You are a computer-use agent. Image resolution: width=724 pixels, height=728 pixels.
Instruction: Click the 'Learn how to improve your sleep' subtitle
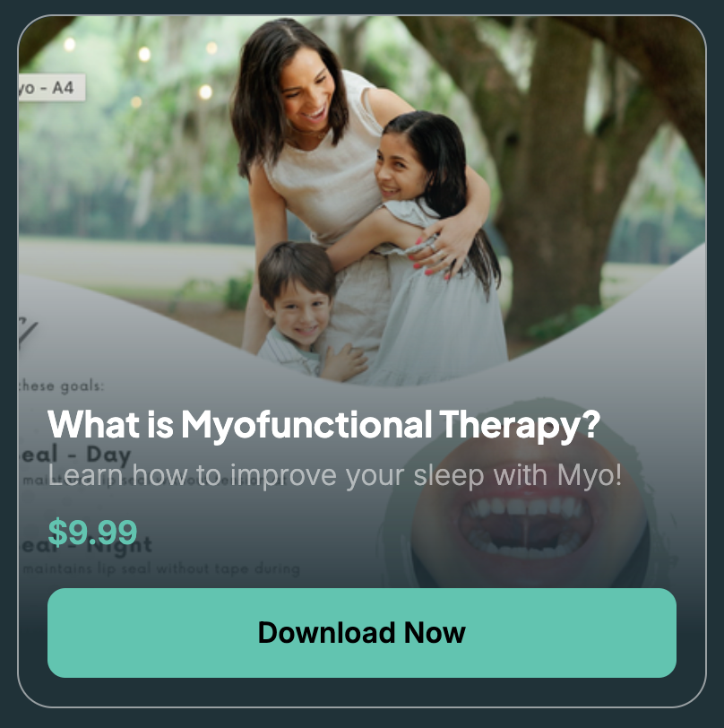[334, 475]
